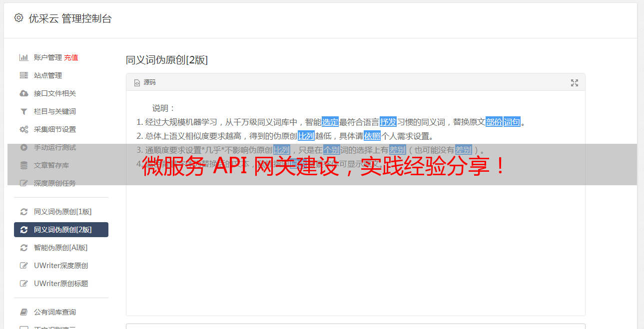
Task: Click the 说明： text in the editor
Action: click(164, 108)
